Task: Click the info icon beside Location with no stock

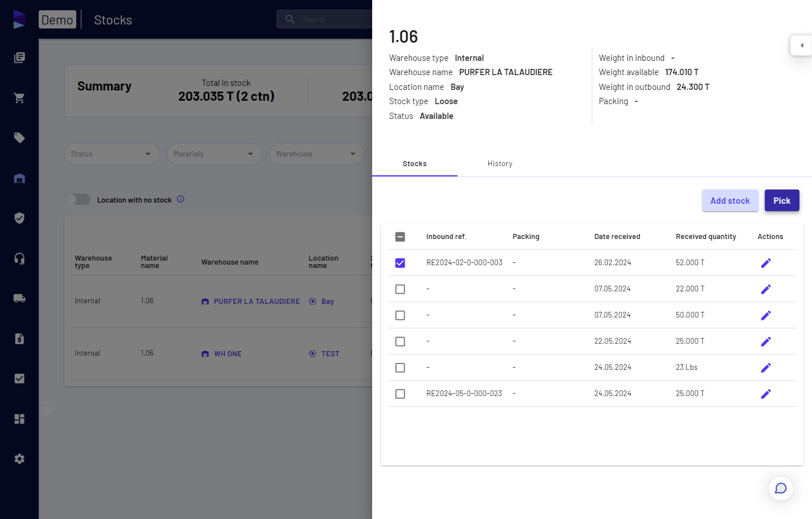Action: (180, 199)
